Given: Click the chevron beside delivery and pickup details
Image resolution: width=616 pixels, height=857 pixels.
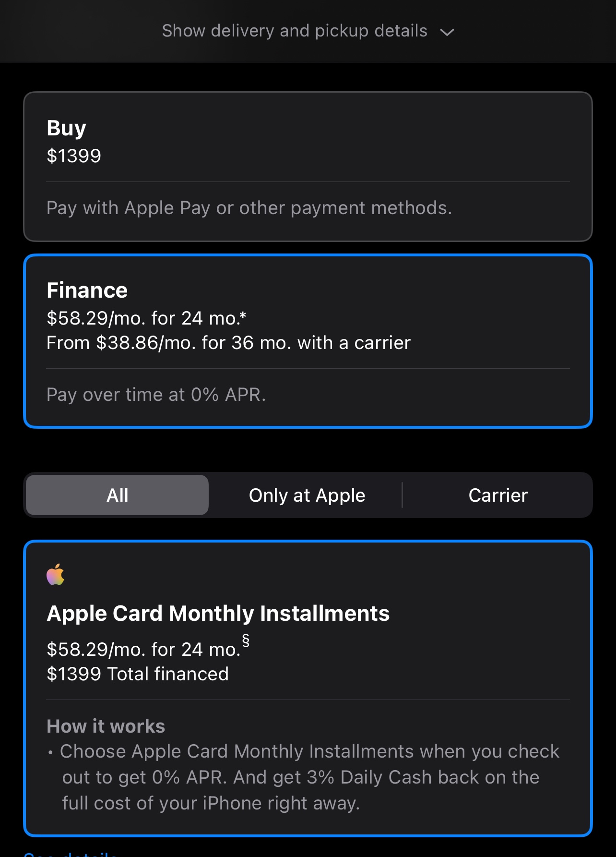Looking at the screenshot, I should pos(447,32).
